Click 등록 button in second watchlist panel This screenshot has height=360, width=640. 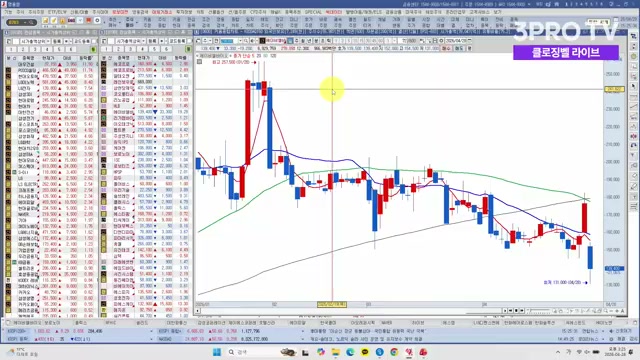click(x=152, y=41)
